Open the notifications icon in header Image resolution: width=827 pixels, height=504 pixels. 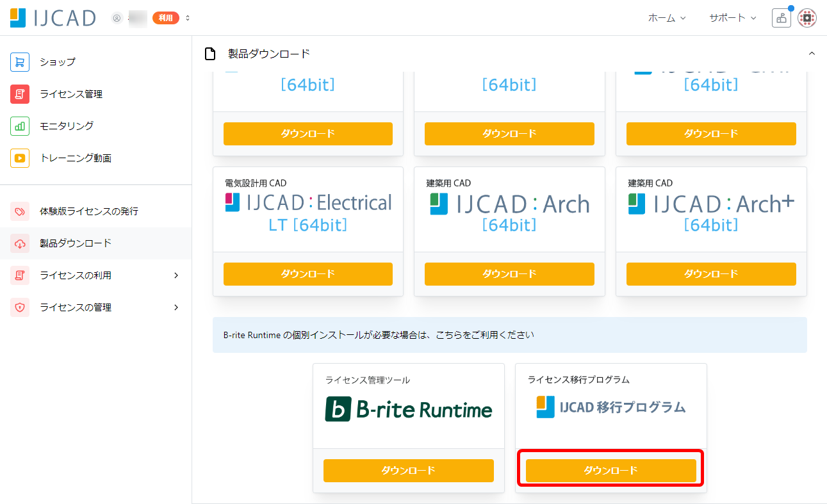click(781, 18)
